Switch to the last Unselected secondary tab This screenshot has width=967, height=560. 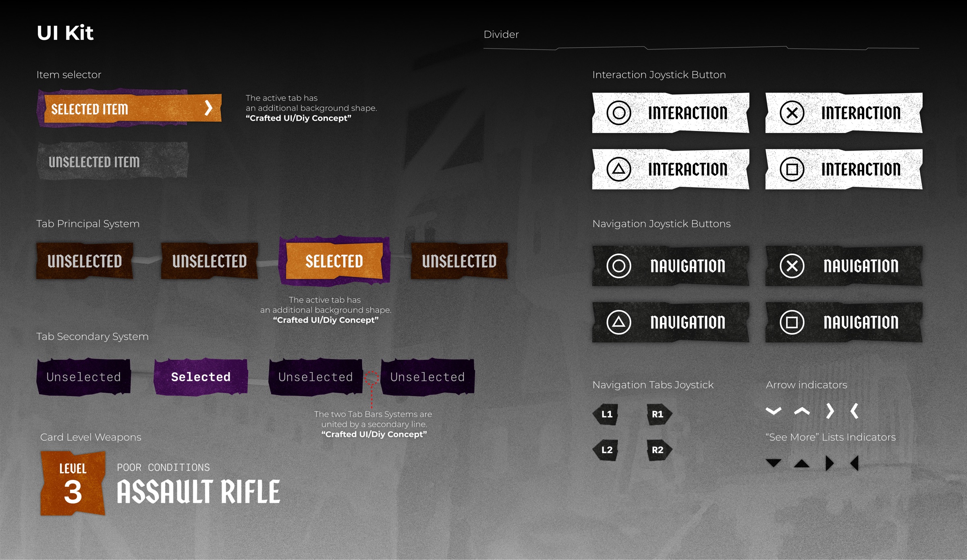click(427, 377)
